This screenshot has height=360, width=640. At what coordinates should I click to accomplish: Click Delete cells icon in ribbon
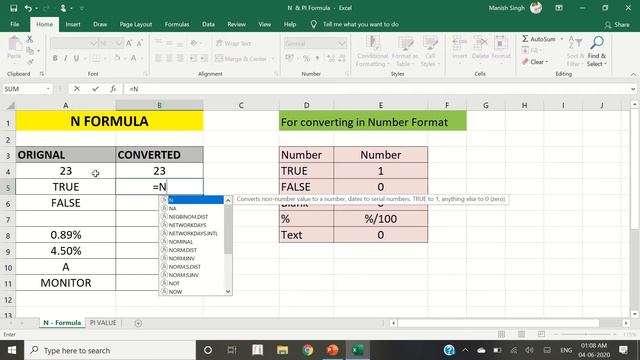480,42
